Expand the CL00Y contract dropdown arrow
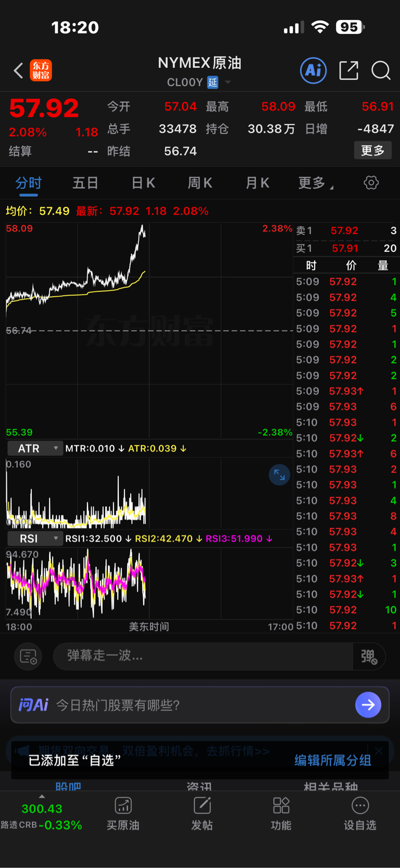The image size is (400, 868). (x=228, y=82)
